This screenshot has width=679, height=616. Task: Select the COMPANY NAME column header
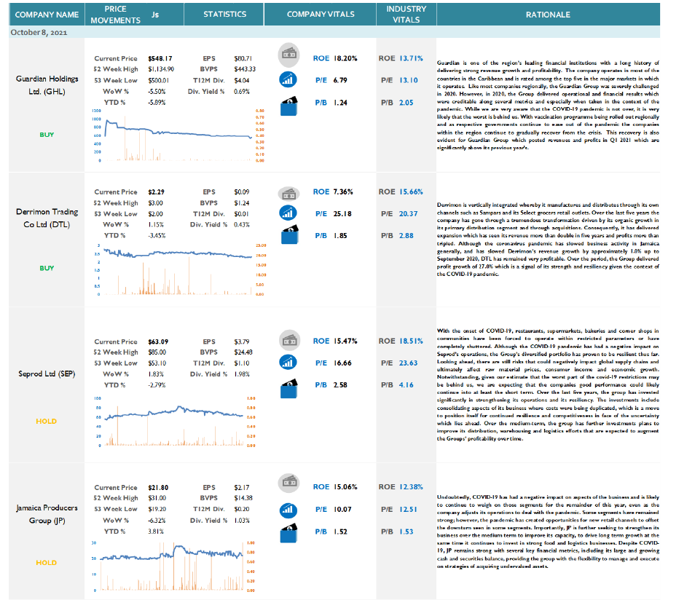(47, 15)
